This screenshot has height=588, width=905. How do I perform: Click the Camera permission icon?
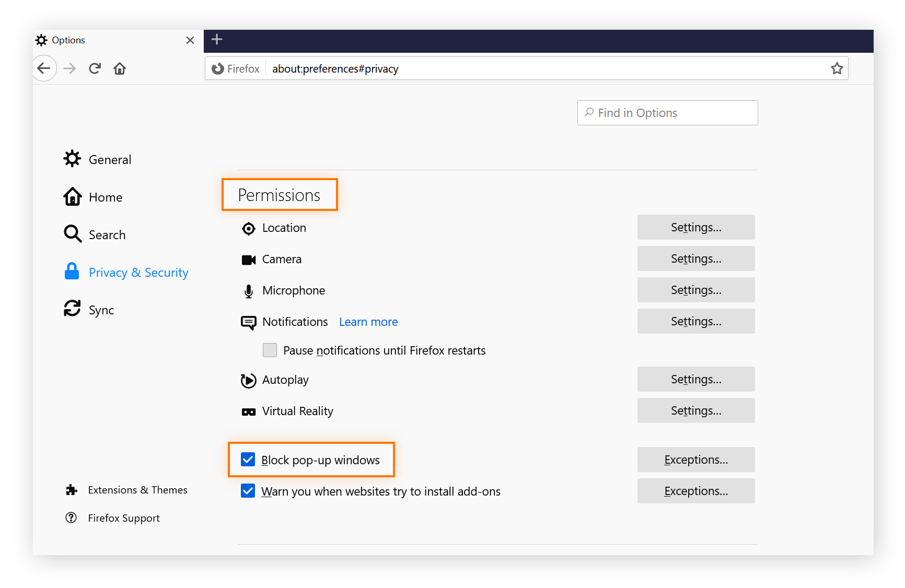click(x=249, y=260)
